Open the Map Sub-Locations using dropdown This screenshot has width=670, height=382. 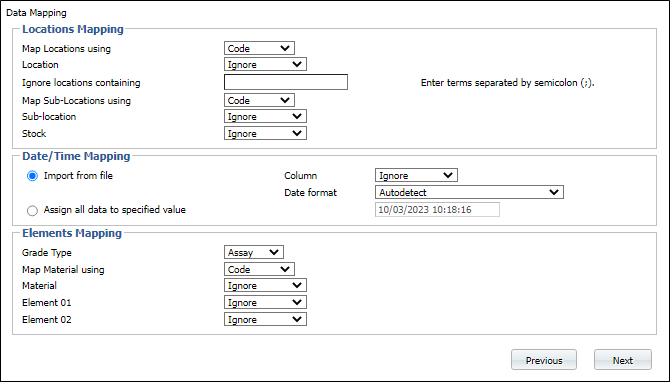click(259, 100)
